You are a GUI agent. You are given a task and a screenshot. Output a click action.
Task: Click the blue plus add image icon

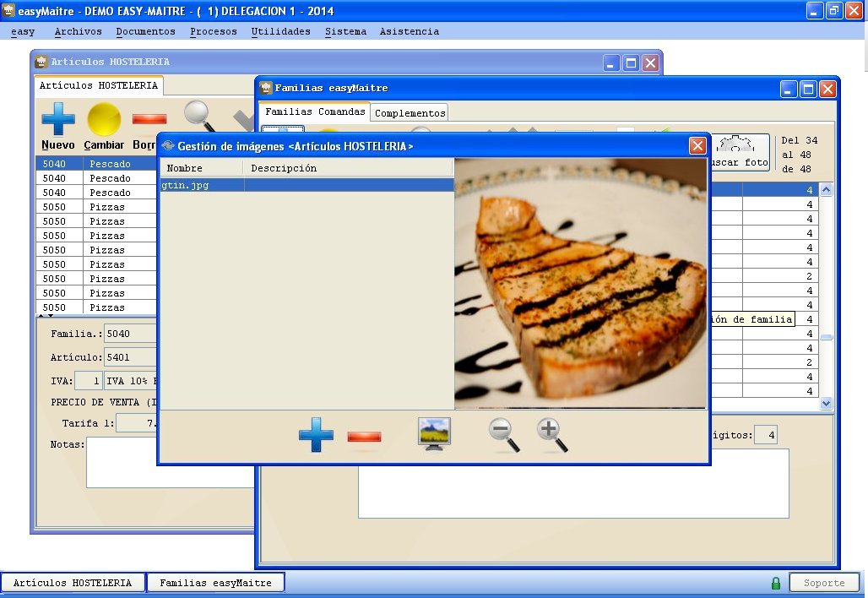(316, 435)
